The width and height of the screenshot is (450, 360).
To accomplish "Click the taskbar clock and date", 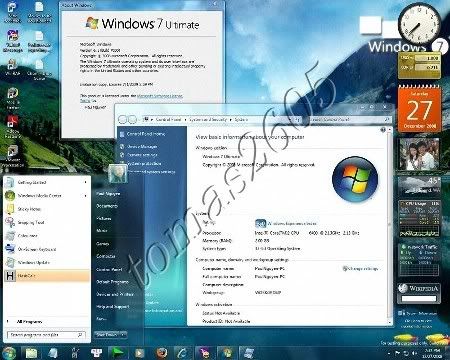I will 432,353.
